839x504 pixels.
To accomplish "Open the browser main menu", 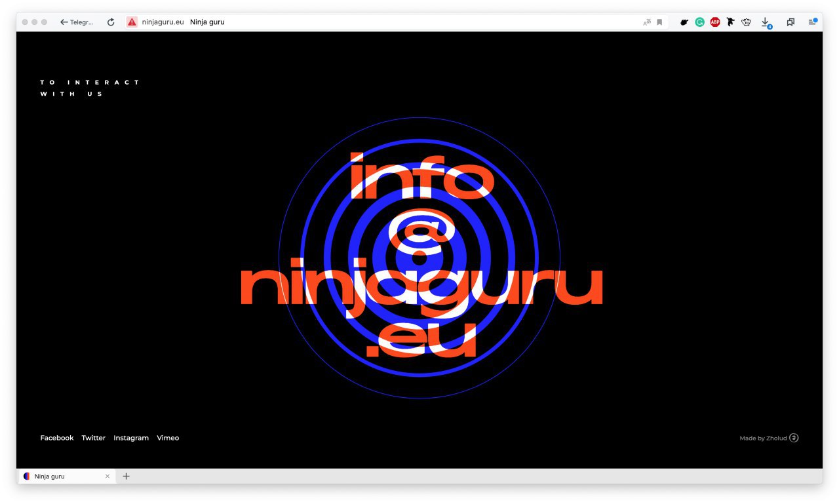I will [x=813, y=22].
